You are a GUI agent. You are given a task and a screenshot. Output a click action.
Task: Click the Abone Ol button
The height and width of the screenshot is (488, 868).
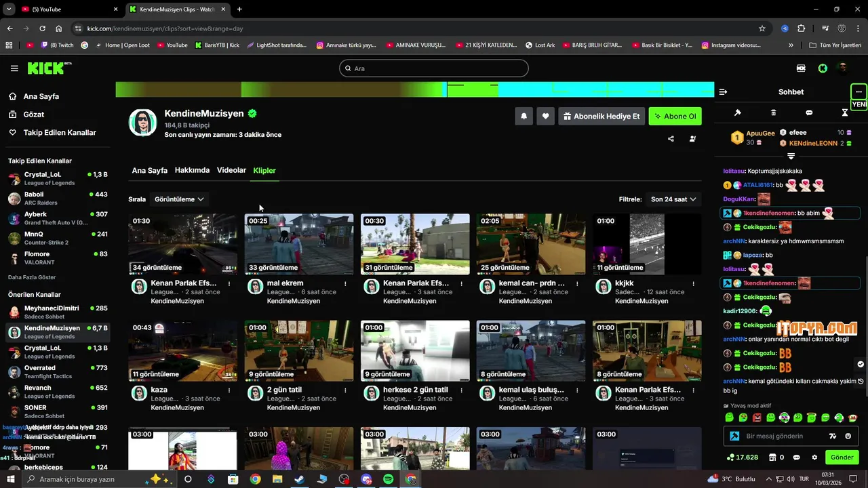[675, 116]
